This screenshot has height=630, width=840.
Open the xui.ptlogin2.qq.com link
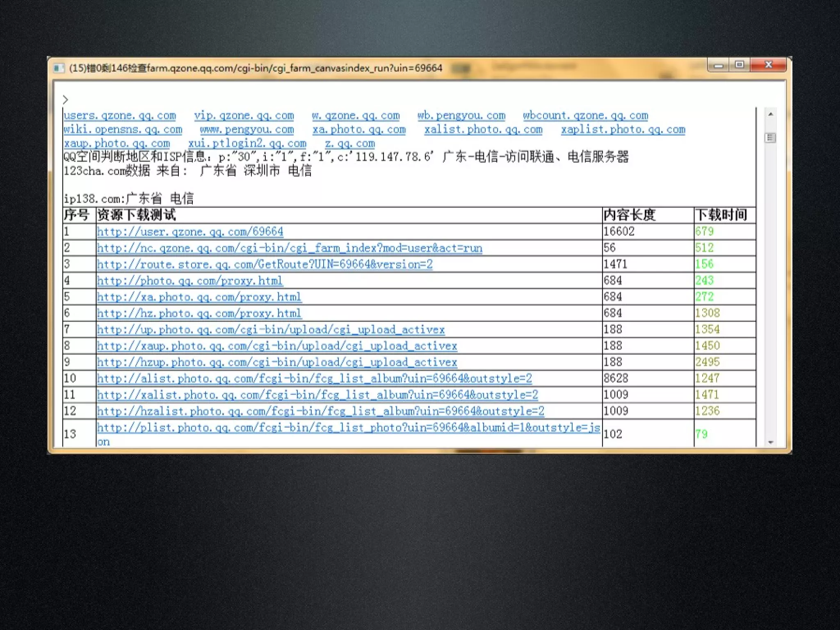coord(247,144)
